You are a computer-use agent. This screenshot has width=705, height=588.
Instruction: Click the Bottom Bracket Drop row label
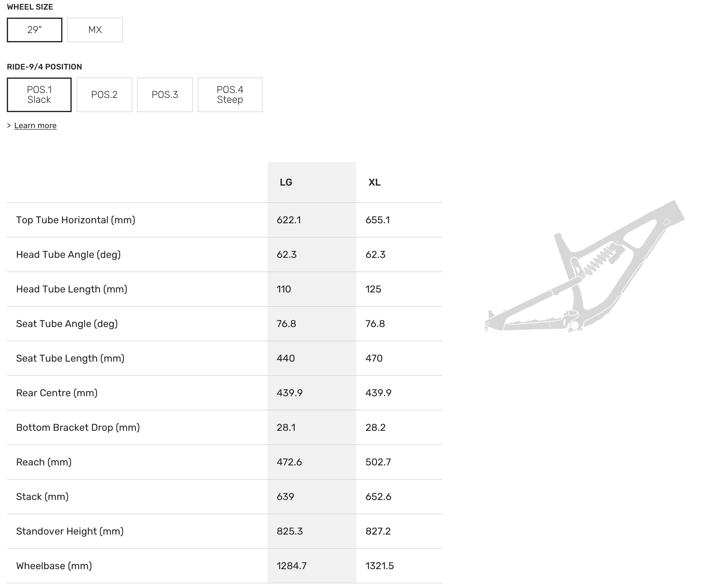coord(78,428)
